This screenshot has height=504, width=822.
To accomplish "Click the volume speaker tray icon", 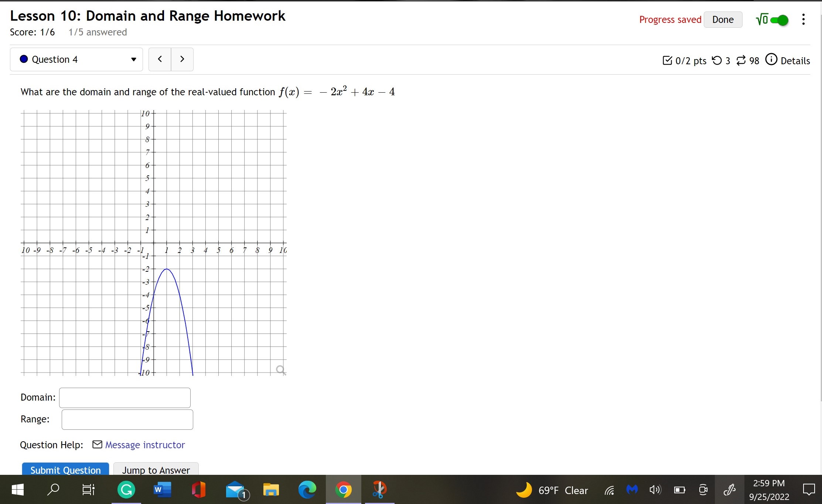I will coord(655,490).
